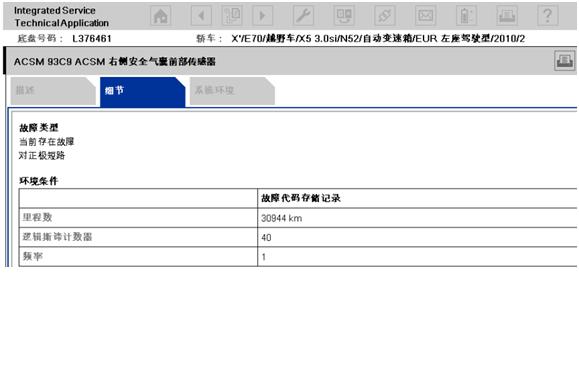Screen dimensions: 579x388
Task: Open the envelope messages icon
Action: click(x=425, y=16)
